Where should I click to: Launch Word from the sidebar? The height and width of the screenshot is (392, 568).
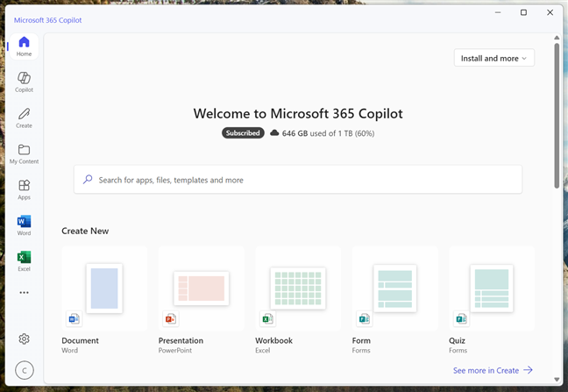coord(24,225)
